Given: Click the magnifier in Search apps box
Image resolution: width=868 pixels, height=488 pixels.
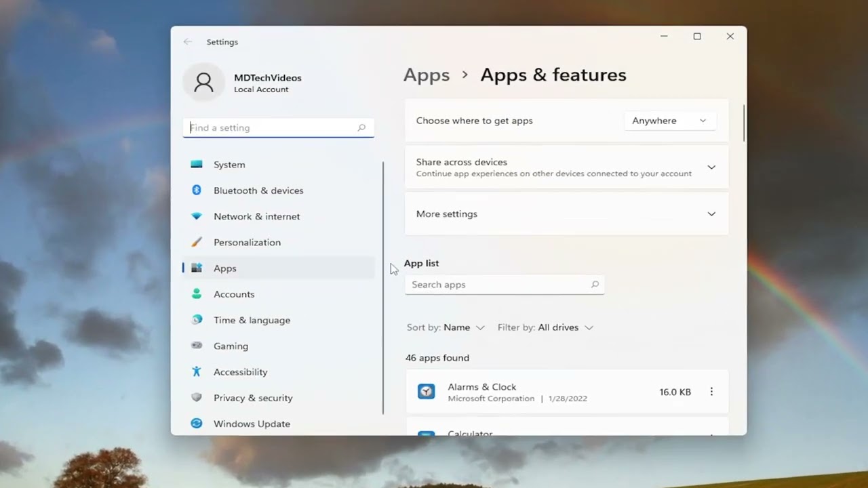Looking at the screenshot, I should coord(595,285).
